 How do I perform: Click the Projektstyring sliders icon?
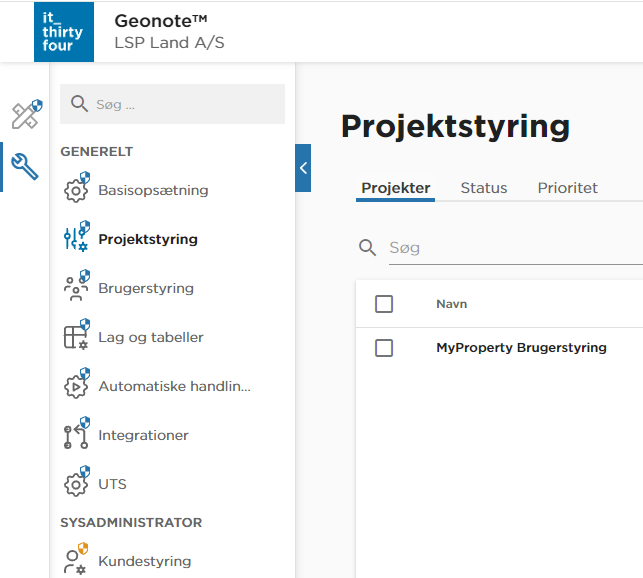pyautogui.click(x=76, y=239)
